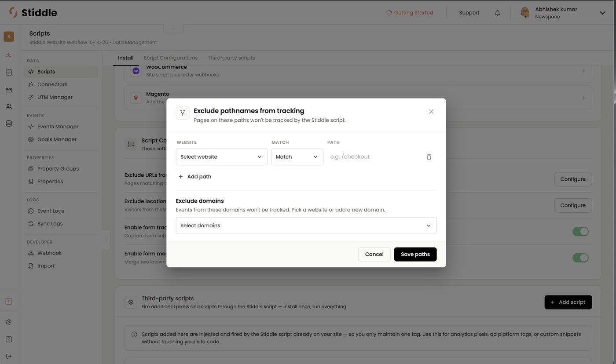Open Events Manager in the sidebar
The height and width of the screenshot is (364, 616).
(61, 127)
